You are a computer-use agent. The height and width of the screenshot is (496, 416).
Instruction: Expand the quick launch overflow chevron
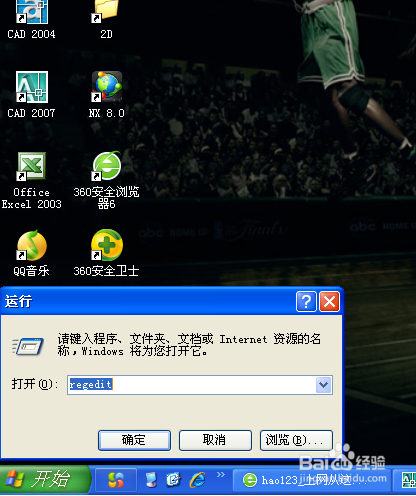coord(221,474)
